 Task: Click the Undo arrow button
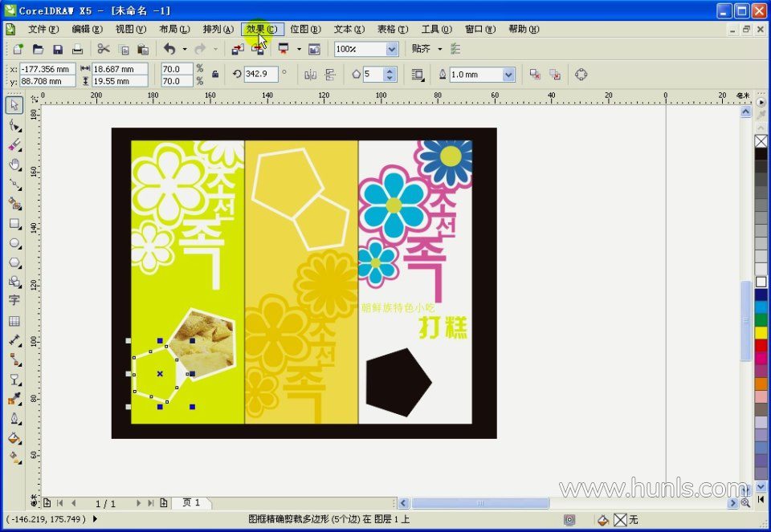pyautogui.click(x=169, y=50)
